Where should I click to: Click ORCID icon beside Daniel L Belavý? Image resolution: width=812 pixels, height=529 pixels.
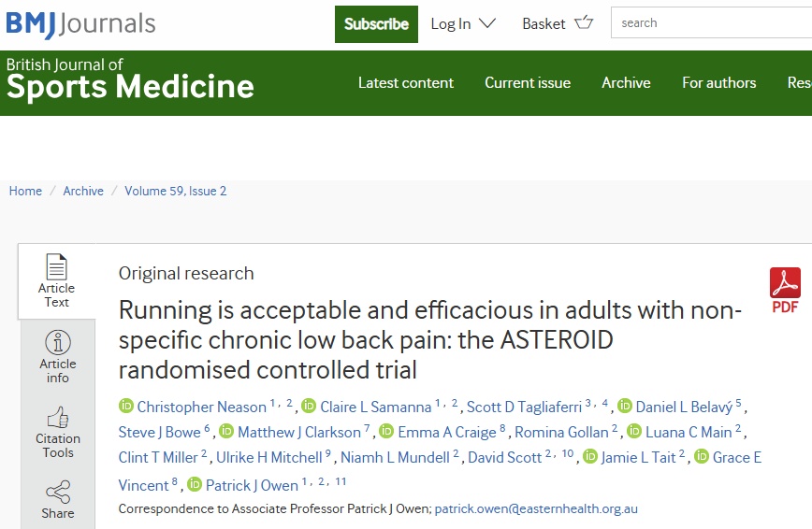pyautogui.click(x=625, y=407)
